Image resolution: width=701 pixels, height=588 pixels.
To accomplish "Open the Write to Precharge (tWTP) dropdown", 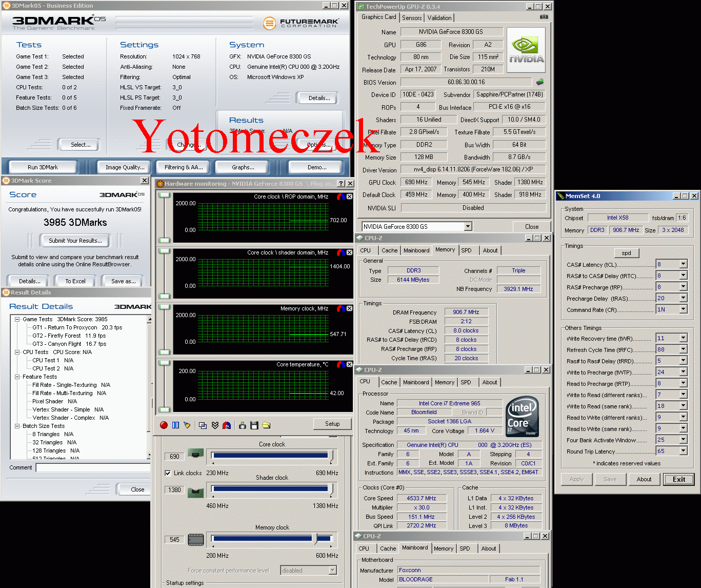I will coord(683,372).
